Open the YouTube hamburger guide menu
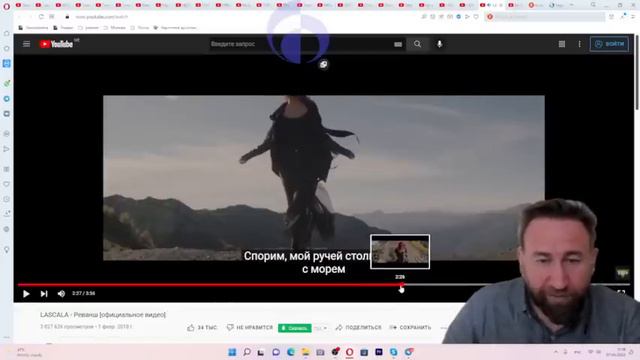Viewport: 640px width, 360px height. click(x=27, y=44)
